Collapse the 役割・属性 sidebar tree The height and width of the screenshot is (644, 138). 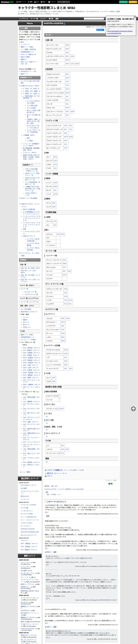click(x=20, y=314)
